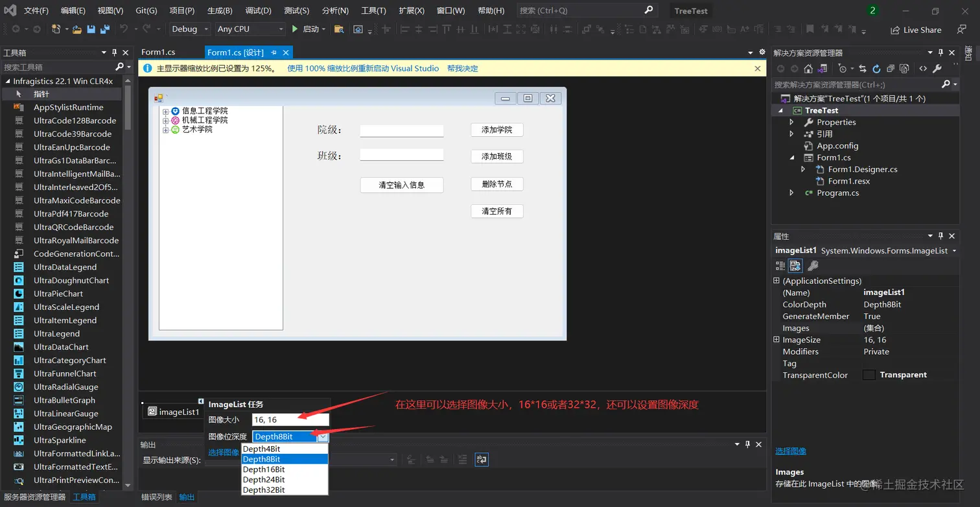Viewport: 980px width, 507px height.
Task: Switch to the Form1.cs code tab
Action: click(158, 53)
